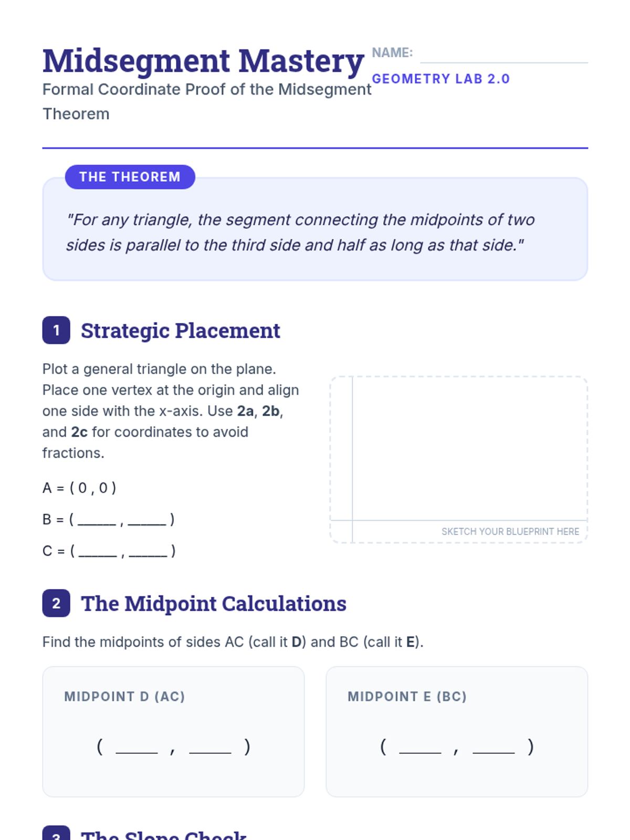Click the second blank of point B
Image resolution: width=630 pixels, height=840 pixels.
tap(147, 520)
